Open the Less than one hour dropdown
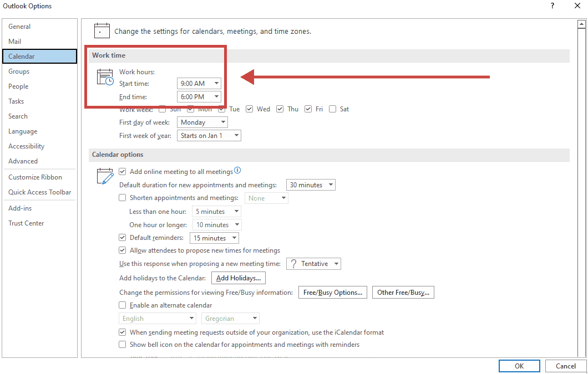Viewport: 588px width, 374px height. [216, 212]
